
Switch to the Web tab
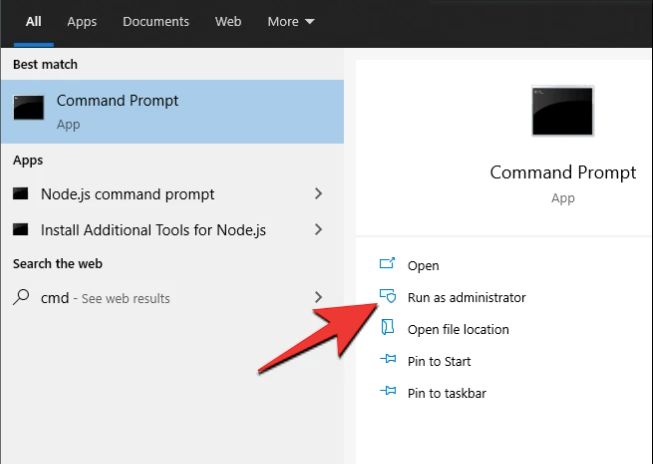coord(228,22)
